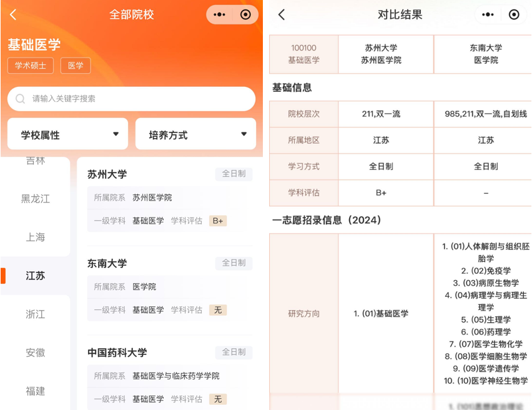Tap circle close icon on 全部院校 page
Screen dimensions: 532x410
pyautogui.click(x=245, y=15)
